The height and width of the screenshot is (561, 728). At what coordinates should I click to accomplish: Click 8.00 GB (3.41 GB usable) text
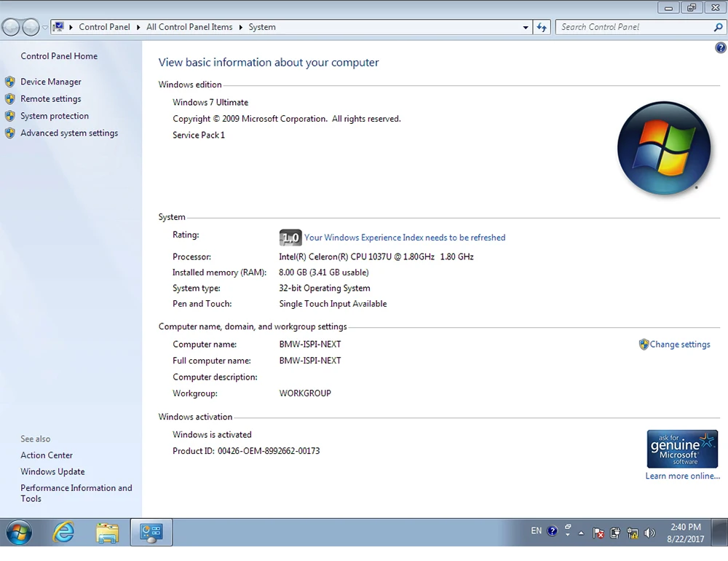tap(324, 272)
